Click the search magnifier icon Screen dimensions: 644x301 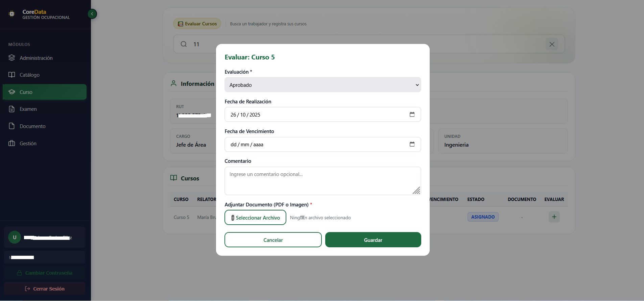pyautogui.click(x=184, y=44)
